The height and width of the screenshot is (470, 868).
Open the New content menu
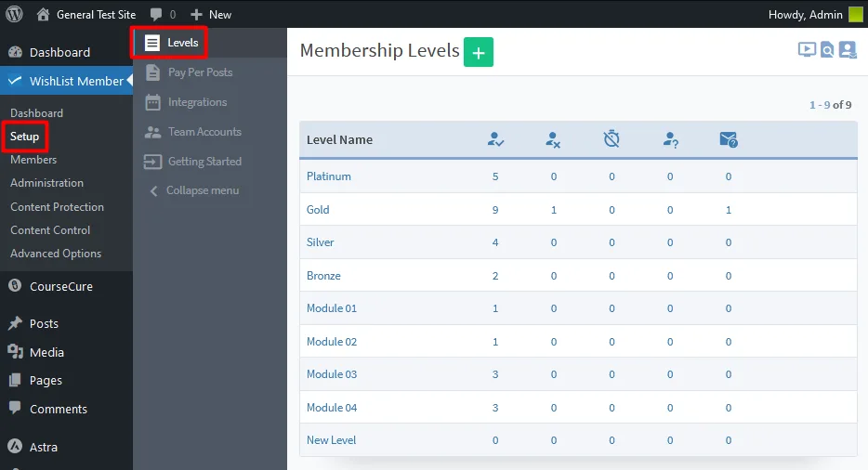pos(210,14)
